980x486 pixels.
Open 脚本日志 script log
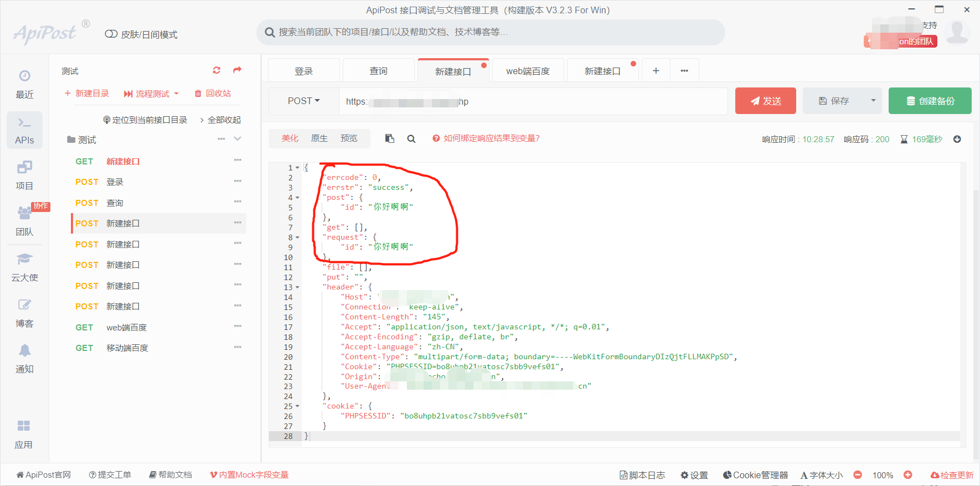point(642,475)
